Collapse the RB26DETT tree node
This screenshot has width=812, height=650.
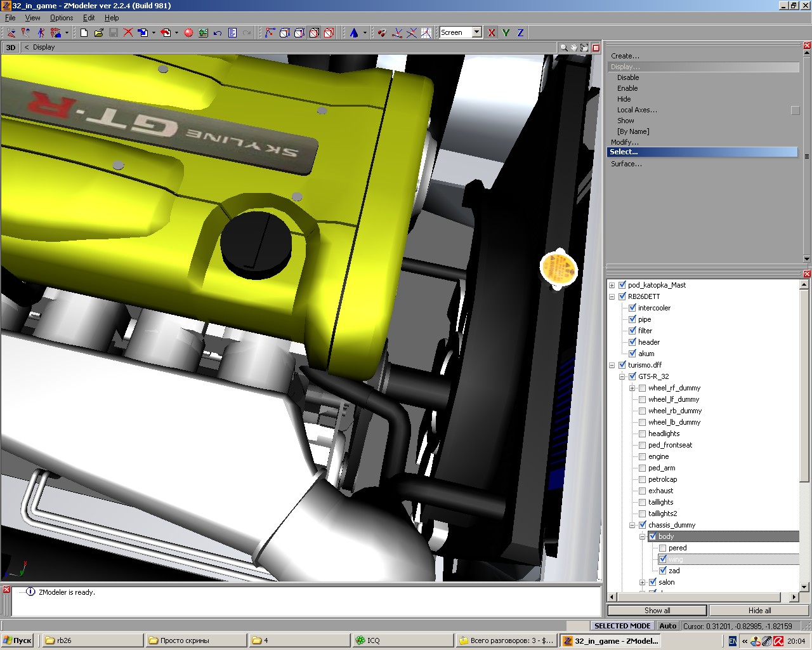[x=612, y=296]
